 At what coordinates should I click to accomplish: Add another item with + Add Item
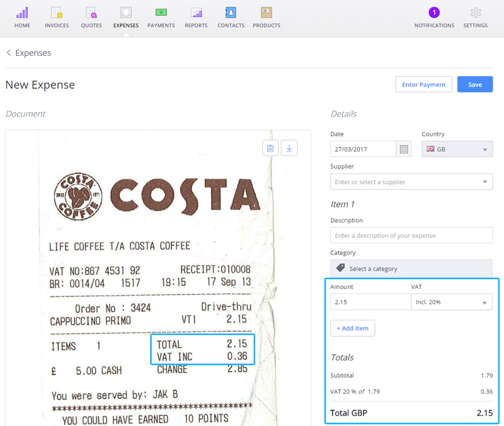tap(353, 328)
